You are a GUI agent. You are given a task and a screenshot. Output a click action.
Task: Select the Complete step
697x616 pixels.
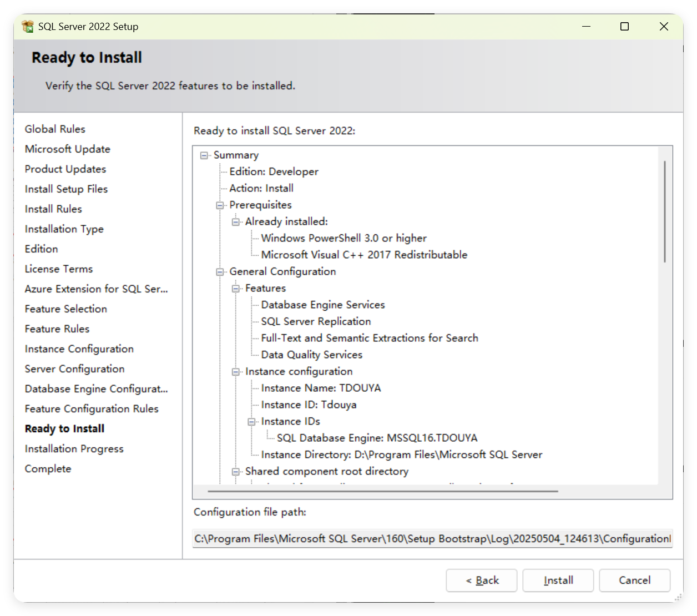point(48,468)
